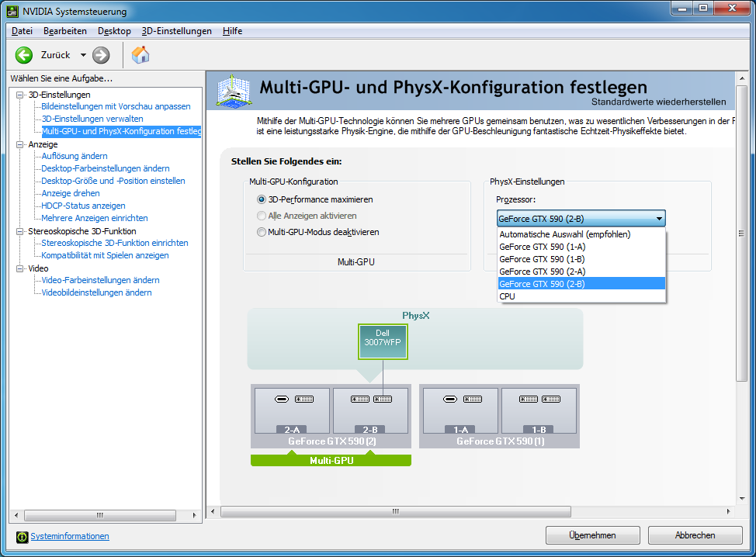The width and height of the screenshot is (756, 557).
Task: Click the green Multi-GPU bar
Action: coord(331,460)
